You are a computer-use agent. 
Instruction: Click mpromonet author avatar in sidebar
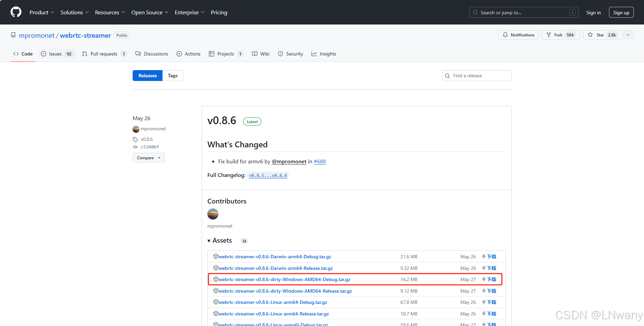(136, 129)
